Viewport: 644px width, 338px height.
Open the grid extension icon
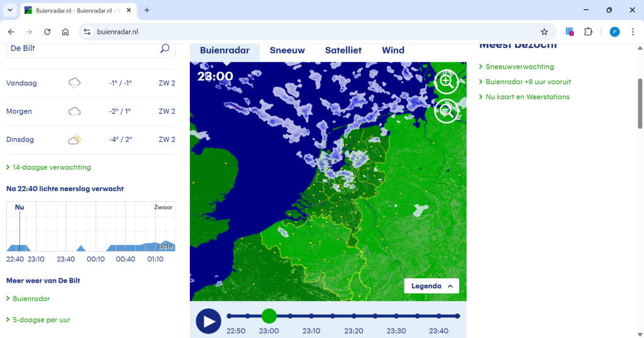[570, 31]
